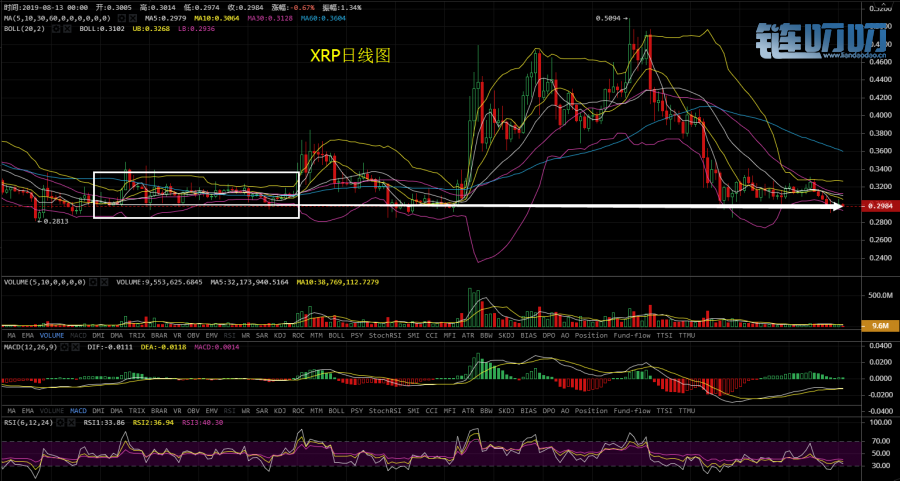Click the 9.6M volume tag on the axis
The image size is (900, 481).
(880, 325)
